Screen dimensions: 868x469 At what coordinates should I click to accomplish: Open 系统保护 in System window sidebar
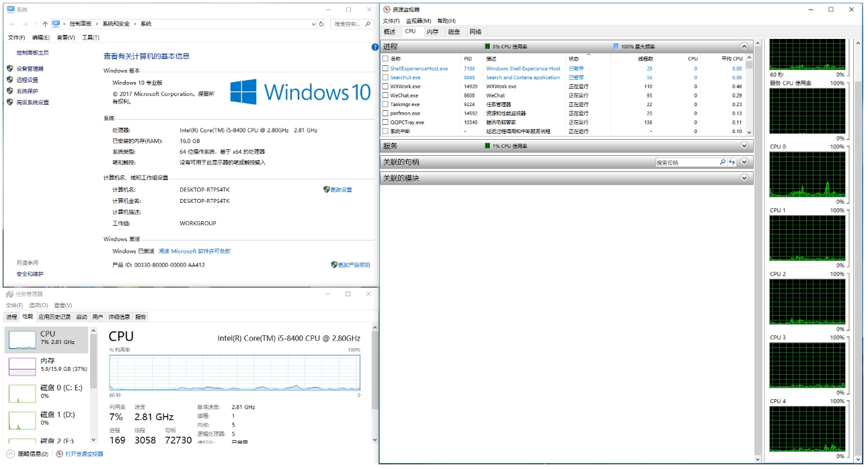pos(28,91)
